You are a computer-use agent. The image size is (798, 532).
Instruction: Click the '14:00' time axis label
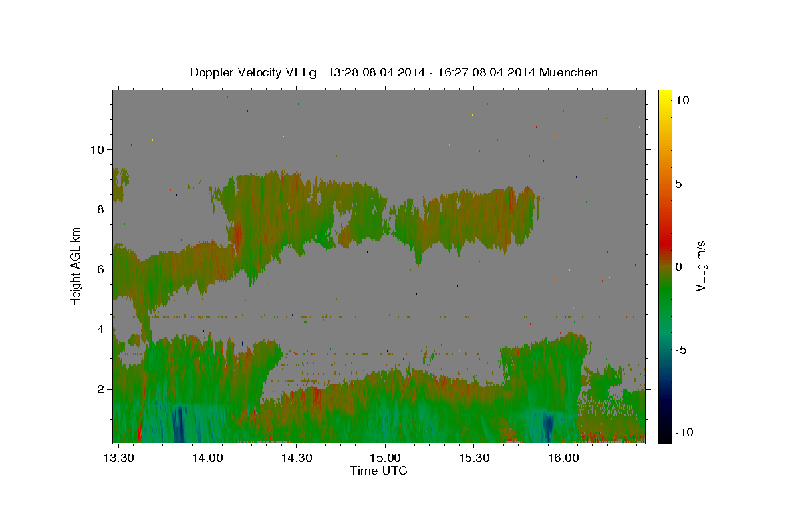207,458
